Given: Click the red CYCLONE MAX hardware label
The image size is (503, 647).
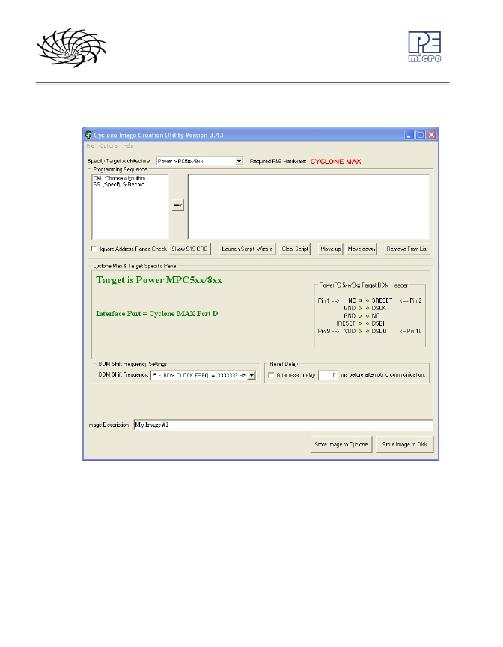Looking at the screenshot, I should 335,161.
